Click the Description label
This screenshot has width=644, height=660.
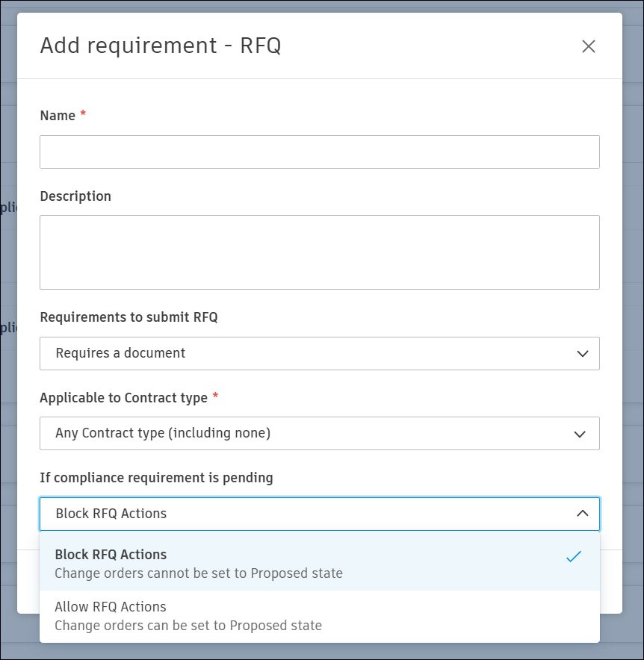click(x=75, y=196)
